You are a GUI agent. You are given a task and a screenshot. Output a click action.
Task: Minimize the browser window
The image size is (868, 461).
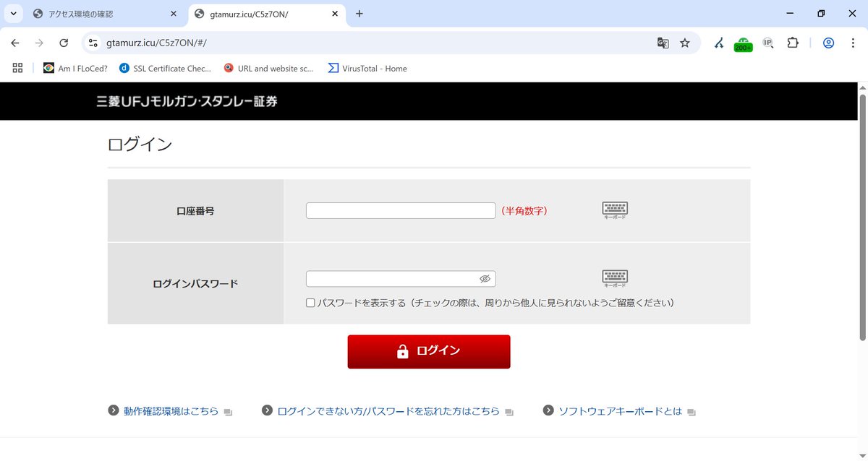(788, 14)
